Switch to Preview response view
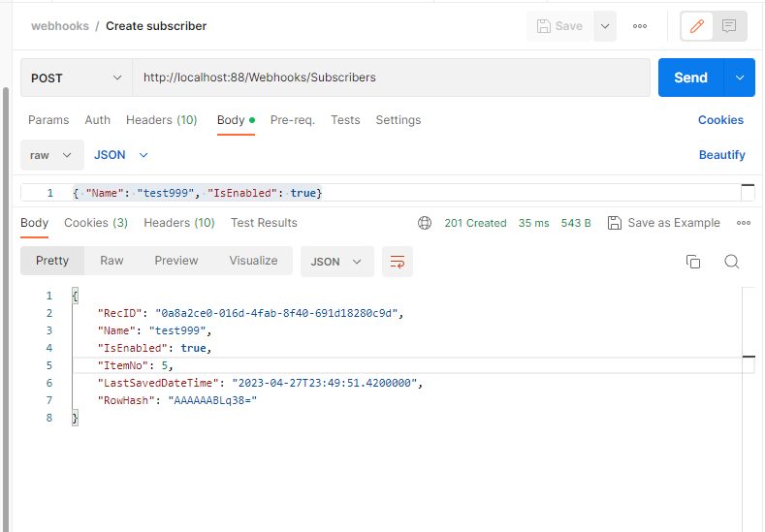Image resolution: width=765 pixels, height=532 pixels. click(176, 261)
